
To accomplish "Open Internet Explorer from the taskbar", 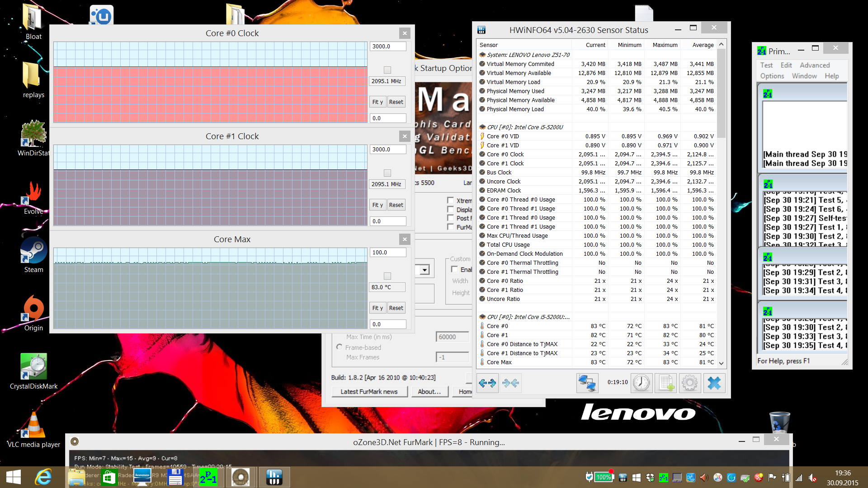I will click(43, 477).
